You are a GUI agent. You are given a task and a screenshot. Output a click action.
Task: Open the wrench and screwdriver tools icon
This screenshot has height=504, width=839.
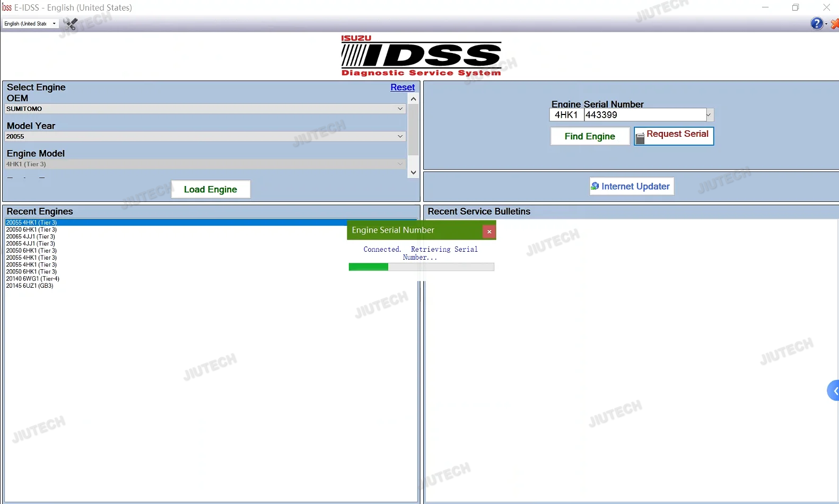pyautogui.click(x=70, y=24)
